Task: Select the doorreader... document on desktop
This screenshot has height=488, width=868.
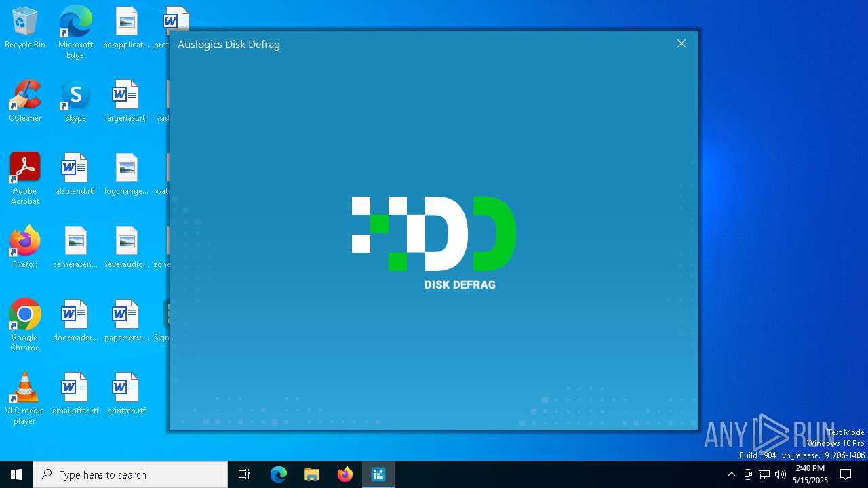Action: click(75, 321)
